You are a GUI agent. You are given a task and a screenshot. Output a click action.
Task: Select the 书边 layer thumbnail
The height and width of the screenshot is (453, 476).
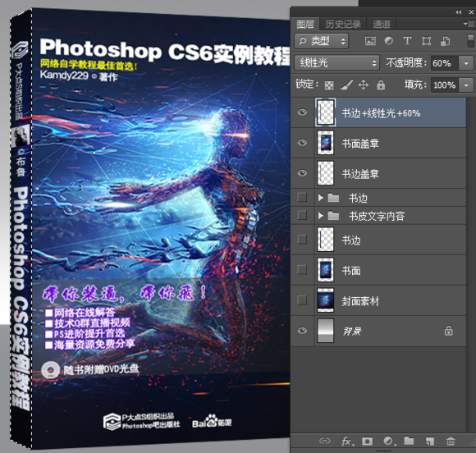(x=326, y=240)
